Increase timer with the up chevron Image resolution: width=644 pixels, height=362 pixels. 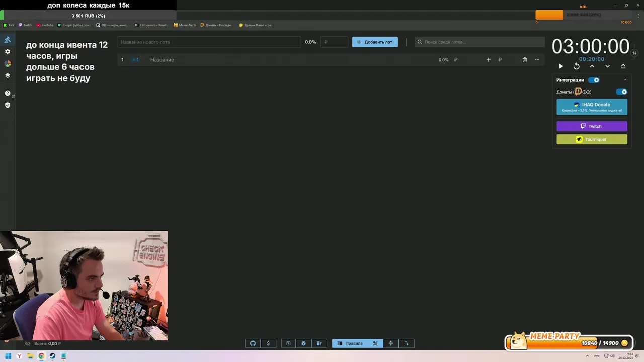tap(592, 66)
